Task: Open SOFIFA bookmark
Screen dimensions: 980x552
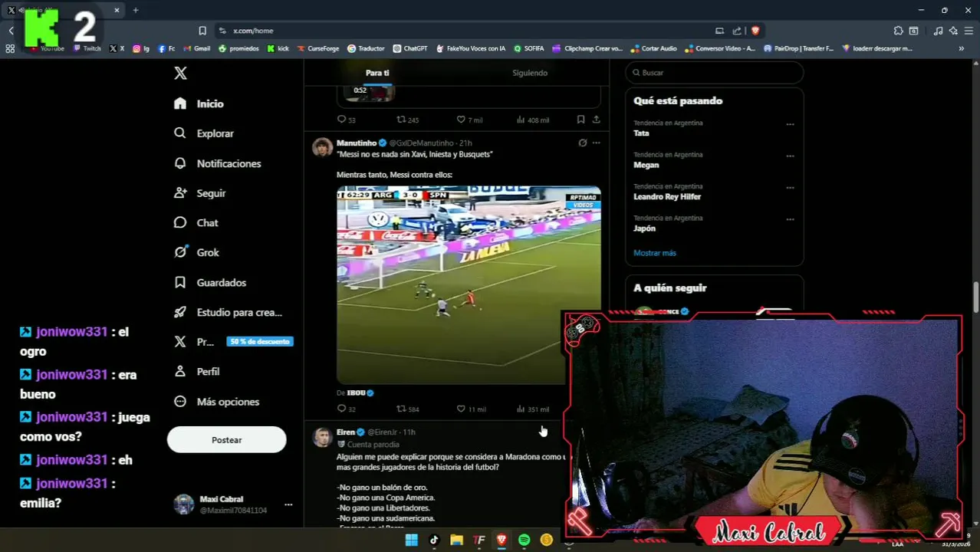Action: click(529, 48)
